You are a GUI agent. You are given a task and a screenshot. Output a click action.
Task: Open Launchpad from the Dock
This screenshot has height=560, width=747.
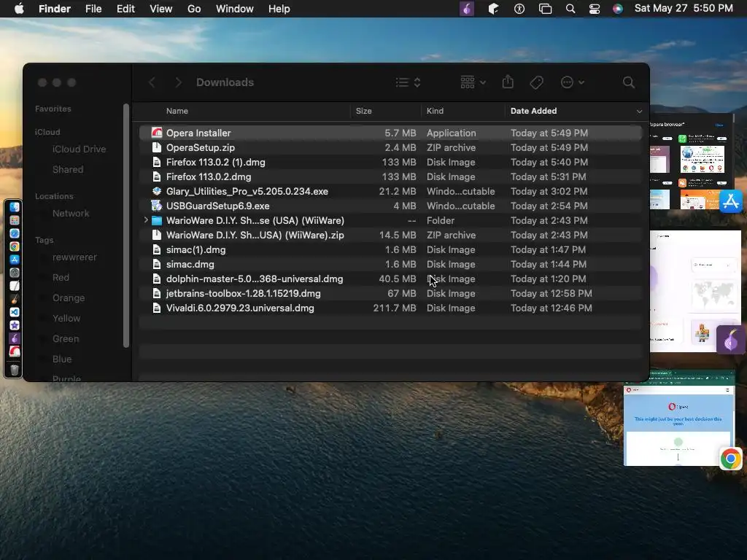pyautogui.click(x=15, y=220)
